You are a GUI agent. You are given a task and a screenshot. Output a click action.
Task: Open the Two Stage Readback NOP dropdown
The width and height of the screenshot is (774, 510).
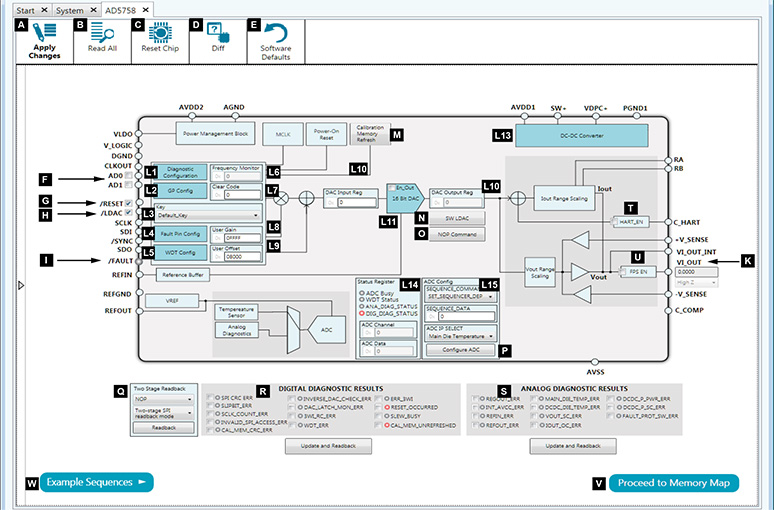click(x=163, y=399)
